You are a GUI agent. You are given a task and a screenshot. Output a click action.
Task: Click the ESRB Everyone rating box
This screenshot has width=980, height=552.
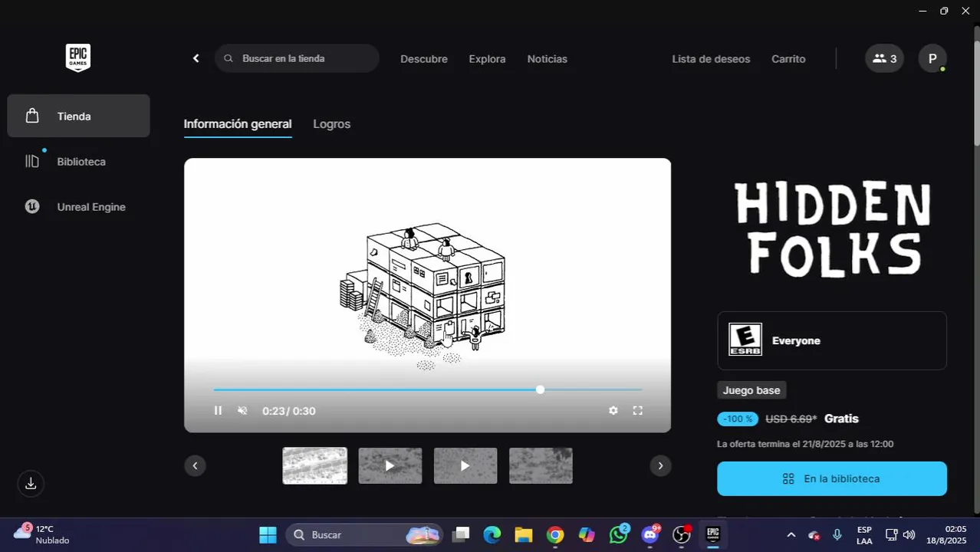[832, 340]
